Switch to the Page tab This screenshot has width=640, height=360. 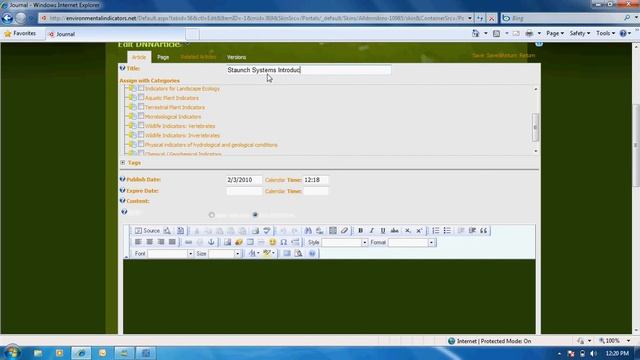pos(163,57)
